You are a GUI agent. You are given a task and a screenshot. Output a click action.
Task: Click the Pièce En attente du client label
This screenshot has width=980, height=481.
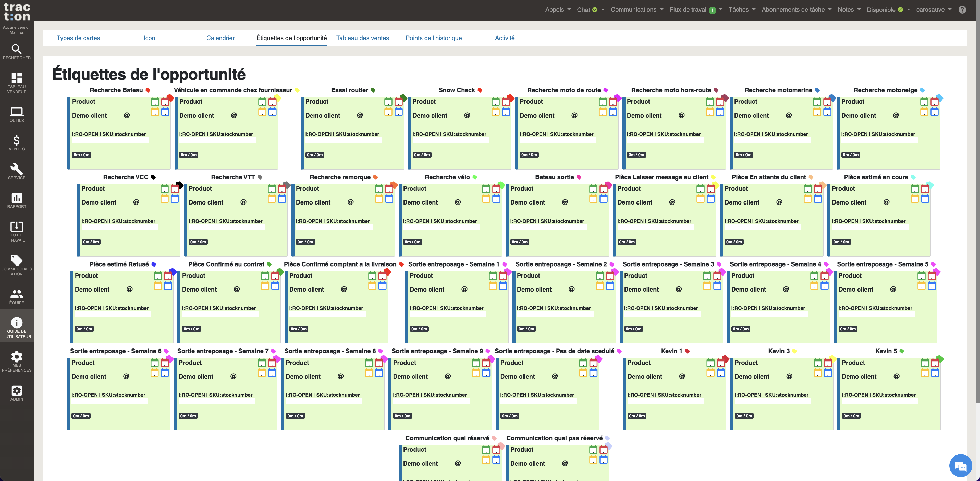[x=769, y=177]
